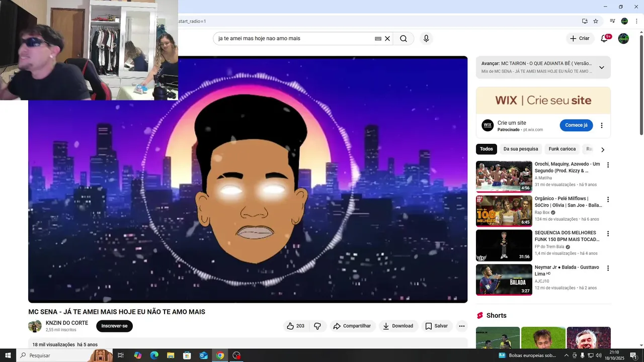644x362 pixels.
Task: Expand the Avançar mix playlist panel
Action: click(601, 67)
